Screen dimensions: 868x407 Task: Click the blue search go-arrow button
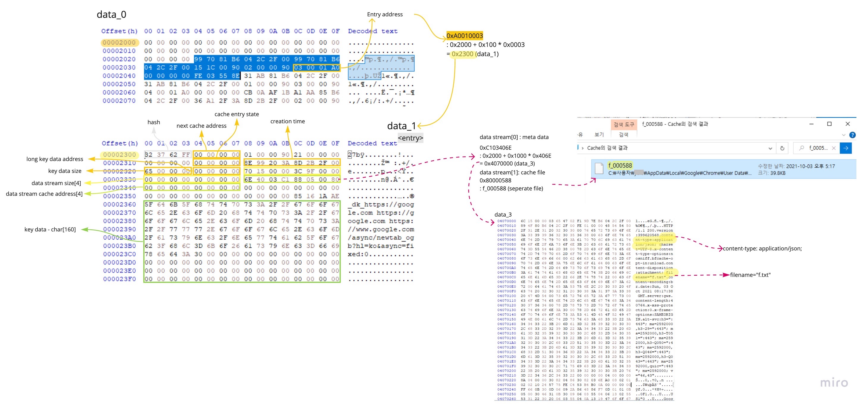click(846, 148)
